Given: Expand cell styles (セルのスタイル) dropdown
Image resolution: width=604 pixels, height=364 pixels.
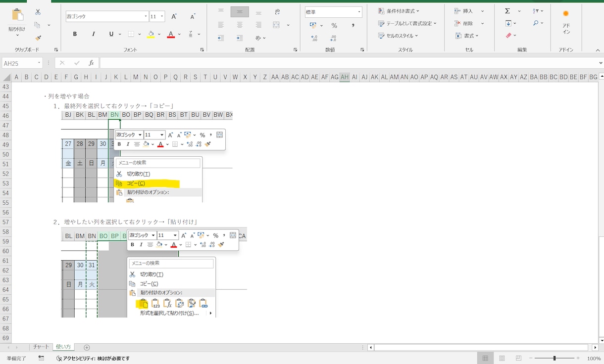Looking at the screenshot, I should (x=398, y=36).
